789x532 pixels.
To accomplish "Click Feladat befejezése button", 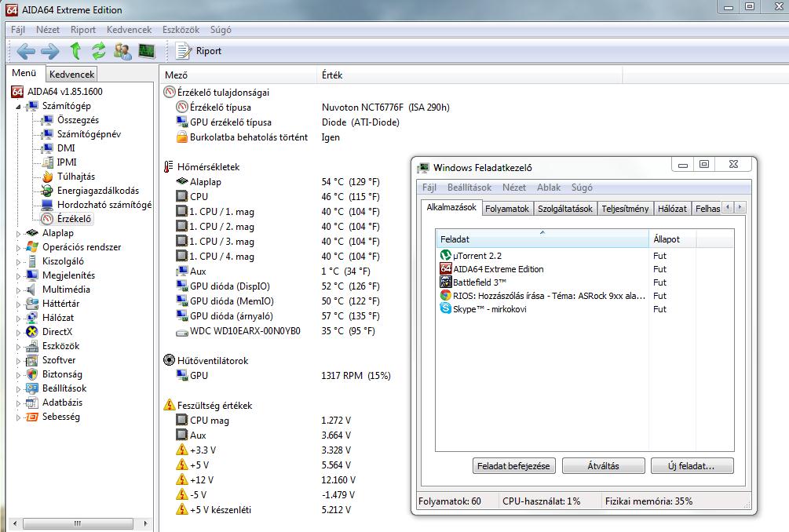I will coord(513,465).
